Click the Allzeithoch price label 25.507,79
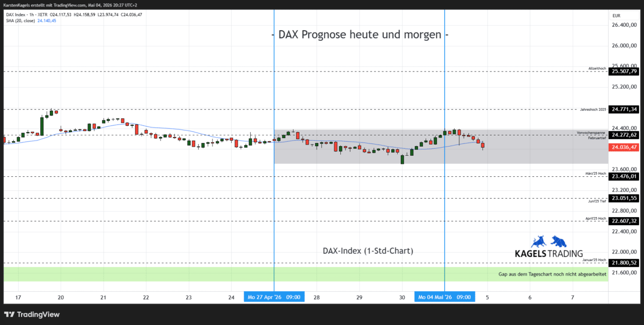Viewport: 644px width, 325px height. (x=624, y=71)
